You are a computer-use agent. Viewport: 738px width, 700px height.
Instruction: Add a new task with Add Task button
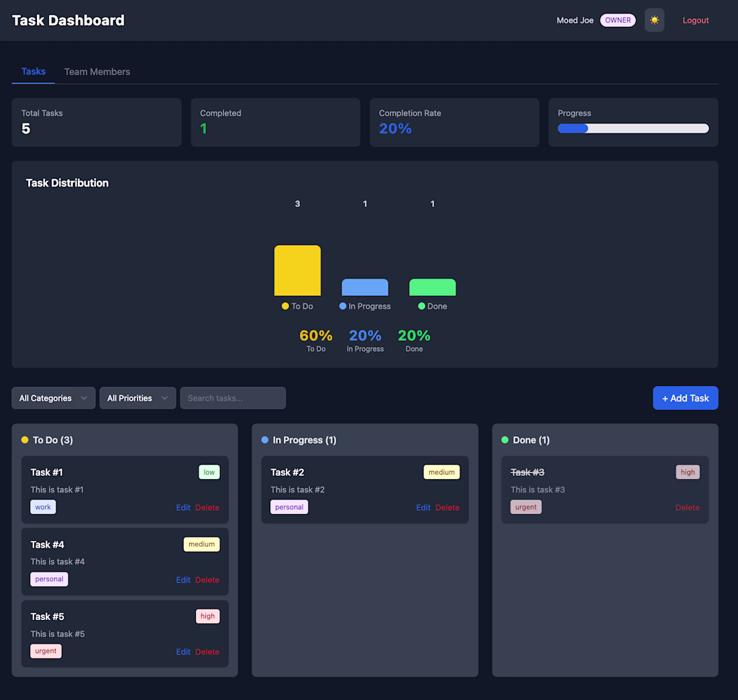click(x=685, y=398)
